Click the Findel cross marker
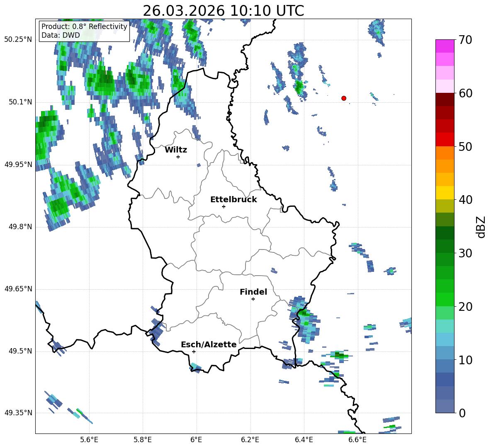Image resolution: width=491 pixels, height=448 pixels. (x=253, y=299)
